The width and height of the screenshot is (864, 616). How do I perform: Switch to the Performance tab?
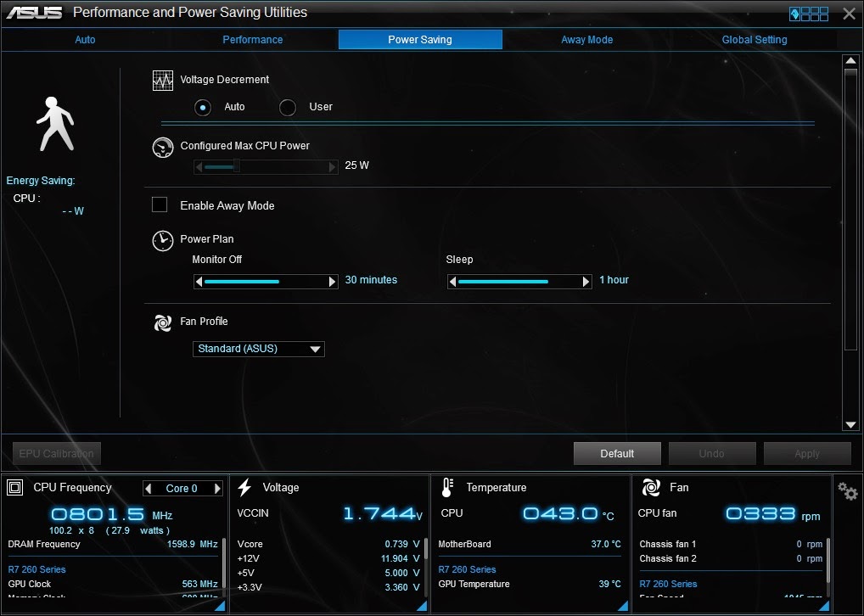[252, 40]
